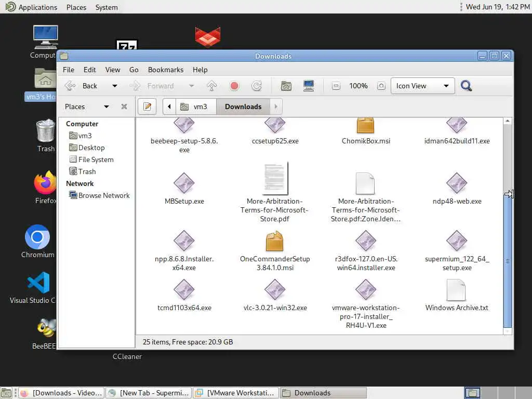Stop loading with the red button
The image size is (532, 399).
coord(234,86)
